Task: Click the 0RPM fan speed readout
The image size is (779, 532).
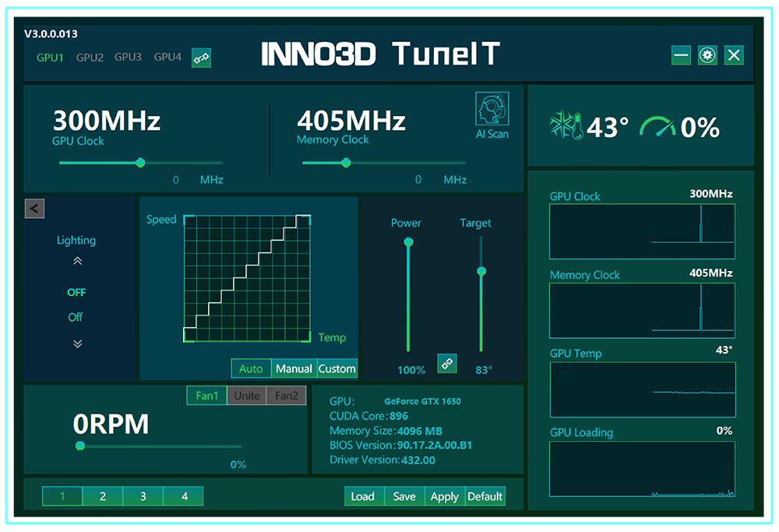Action: (111, 425)
